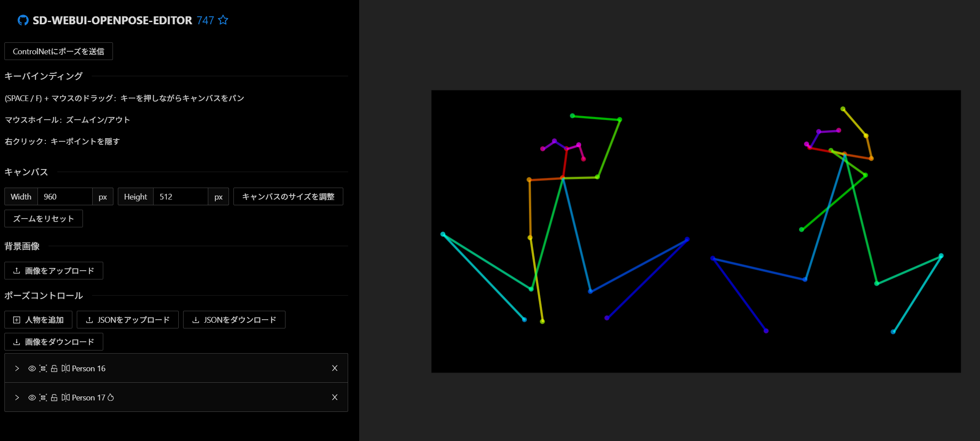
Task: Flip Person 17 with the mirror icon
Action: coord(65,398)
